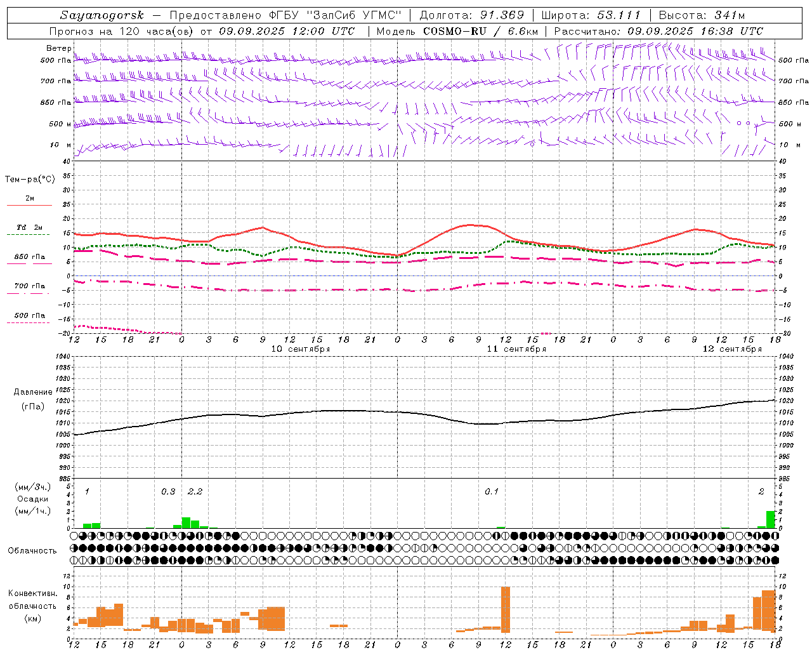Click the 12 сентября date label
This screenshot has width=812, height=650.
tap(732, 349)
